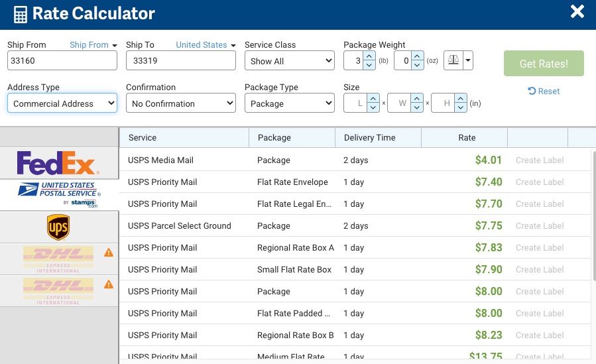Select the FedEx carrier logo
The image size is (596, 364).
[x=58, y=163]
